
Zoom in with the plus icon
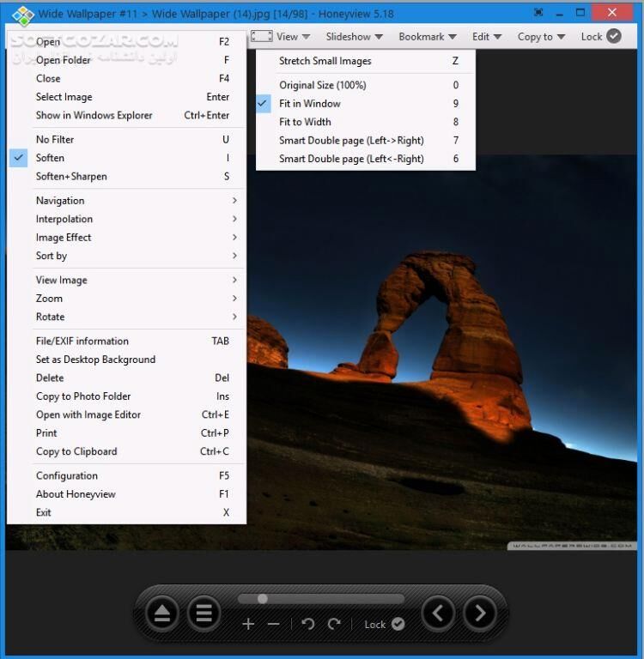pos(248,624)
